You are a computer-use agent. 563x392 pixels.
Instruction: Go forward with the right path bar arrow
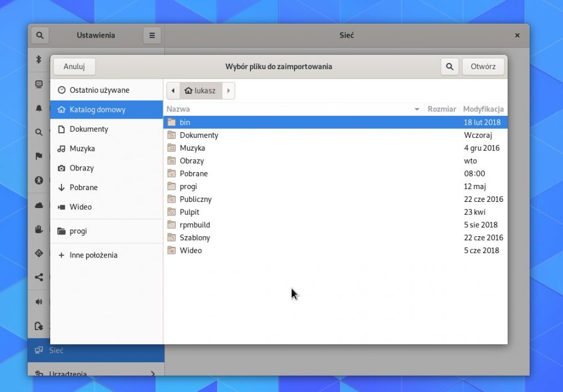229,91
